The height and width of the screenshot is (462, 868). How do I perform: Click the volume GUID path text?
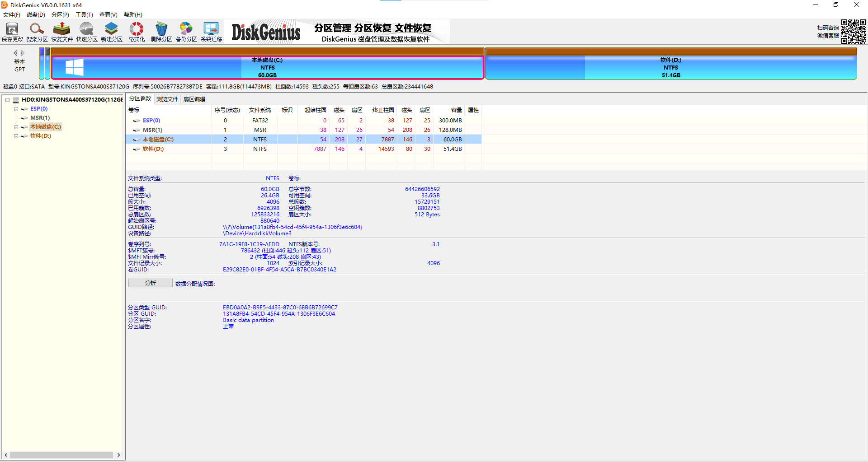point(292,227)
